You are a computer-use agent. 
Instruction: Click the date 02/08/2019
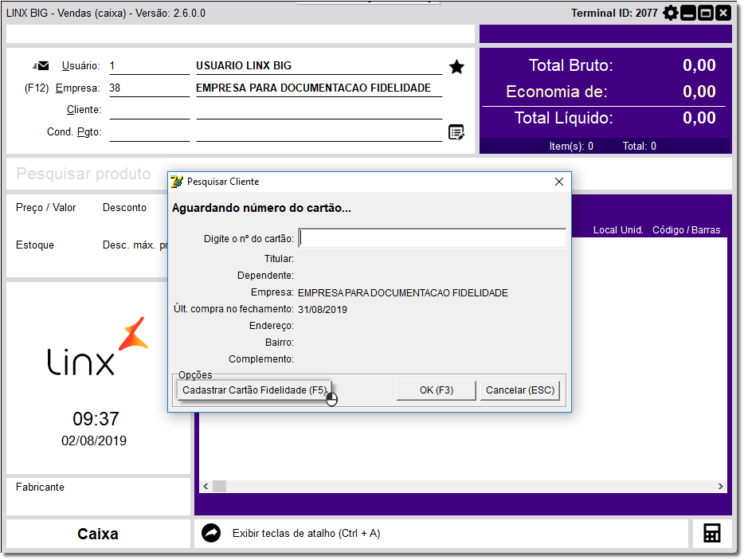point(94,441)
